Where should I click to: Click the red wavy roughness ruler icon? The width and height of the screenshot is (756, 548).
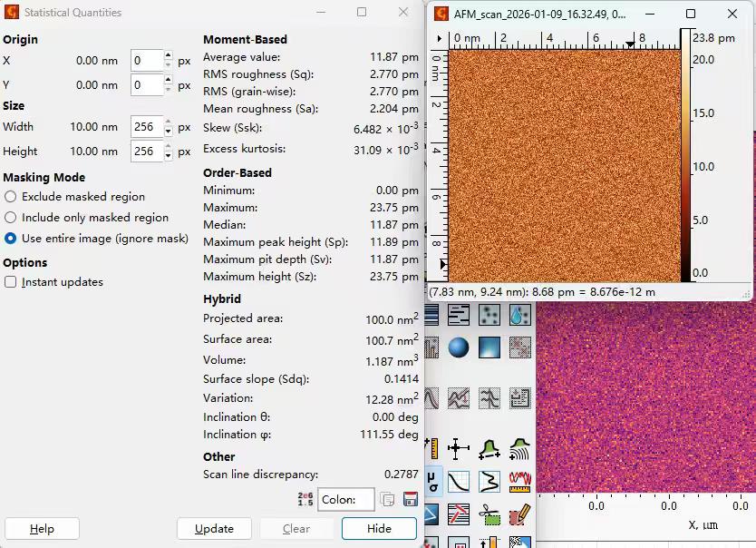point(519,480)
